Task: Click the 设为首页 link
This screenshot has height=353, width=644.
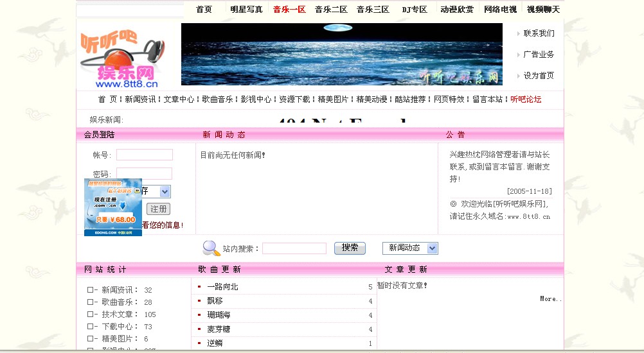Action: pos(539,76)
